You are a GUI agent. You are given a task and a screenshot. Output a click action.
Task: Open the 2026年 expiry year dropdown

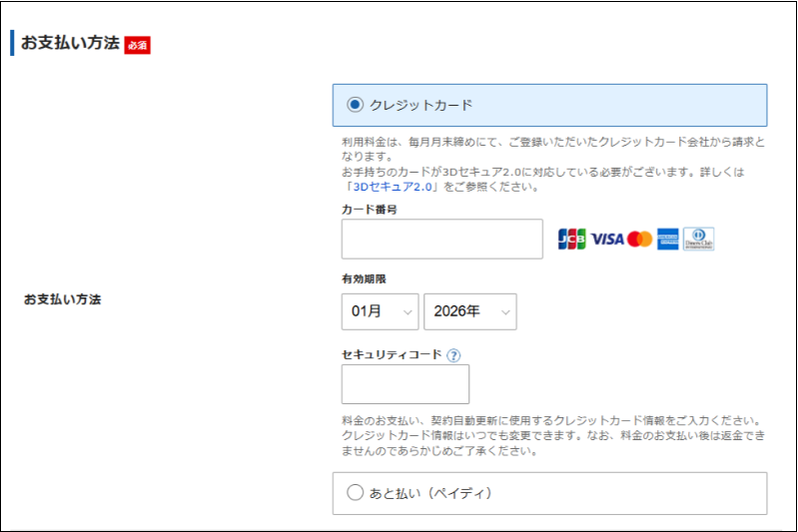(469, 311)
